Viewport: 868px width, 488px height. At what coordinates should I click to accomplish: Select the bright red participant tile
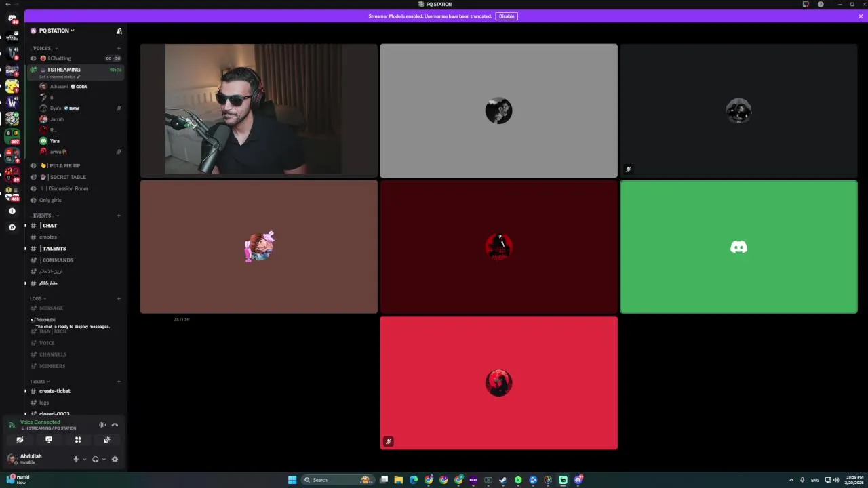pos(498,383)
